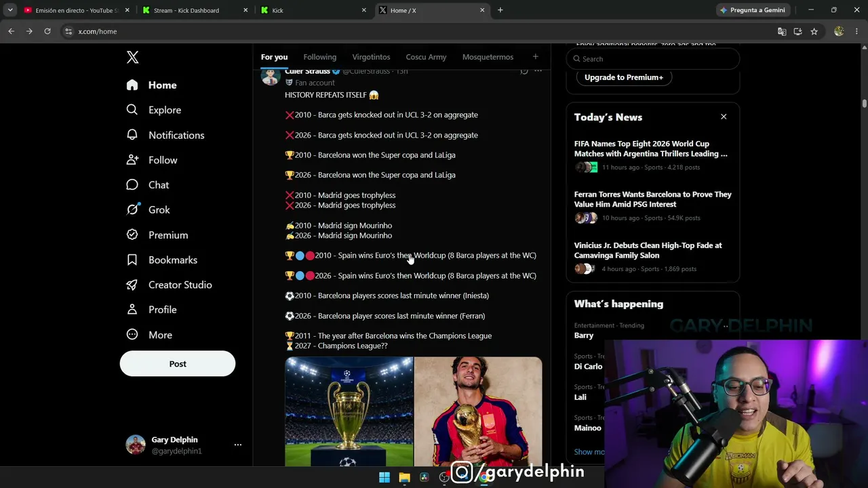
Task: Open the Mainoo trending topic
Action: (x=588, y=428)
